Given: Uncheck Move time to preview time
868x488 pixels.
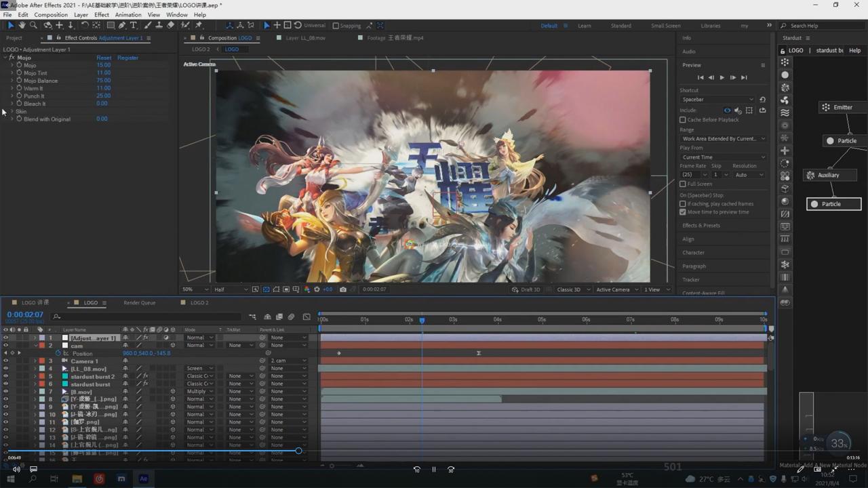Looking at the screenshot, I should [683, 211].
